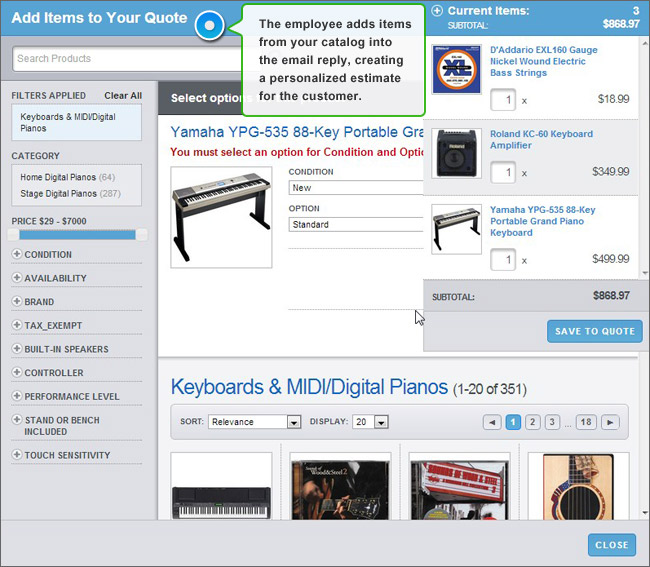Click the blue tour hotspot circle
This screenshot has width=650, height=567.
pos(209,25)
